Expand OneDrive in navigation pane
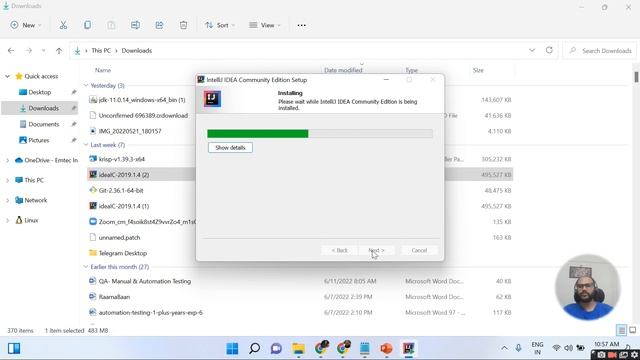 (7, 160)
